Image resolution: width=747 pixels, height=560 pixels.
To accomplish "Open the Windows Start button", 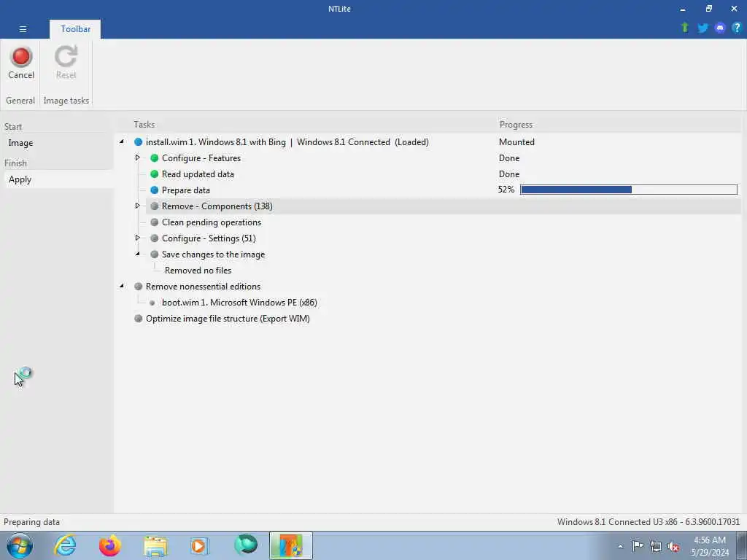I will (20, 545).
